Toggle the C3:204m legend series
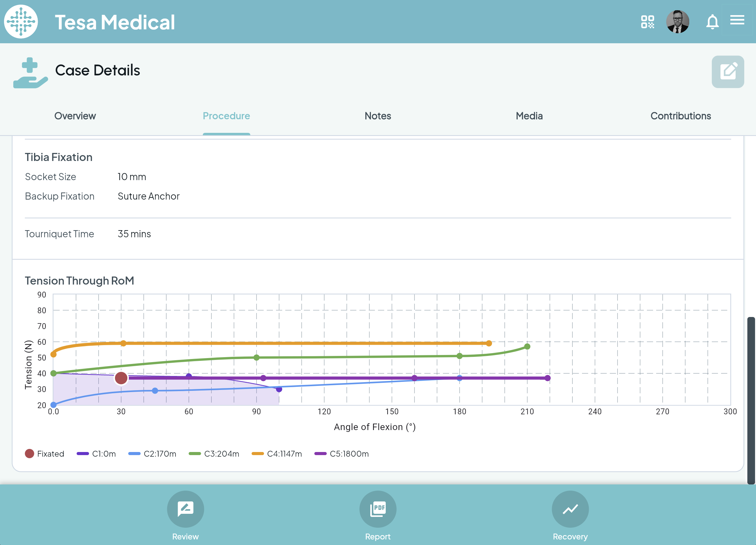 click(x=214, y=454)
